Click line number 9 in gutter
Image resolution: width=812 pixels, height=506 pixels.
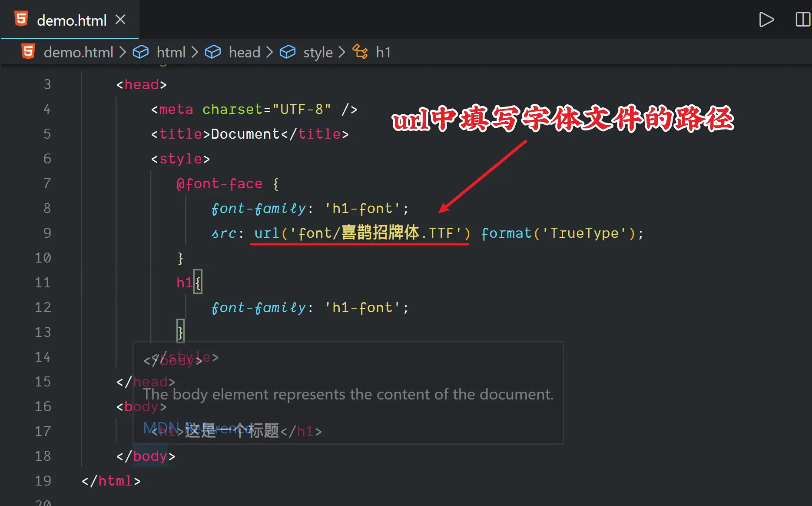[47, 233]
